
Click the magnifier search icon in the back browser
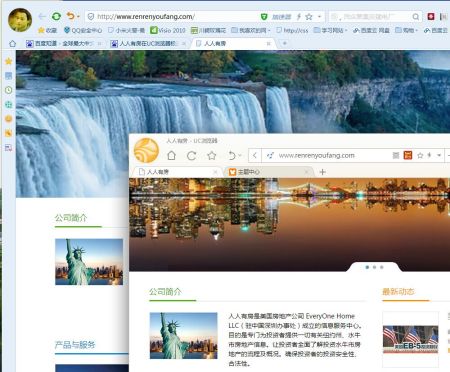click(416, 16)
